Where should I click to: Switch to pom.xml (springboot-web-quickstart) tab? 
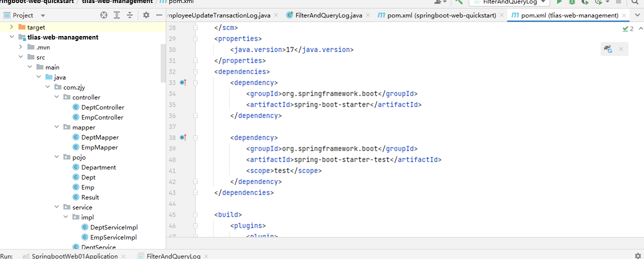click(441, 15)
